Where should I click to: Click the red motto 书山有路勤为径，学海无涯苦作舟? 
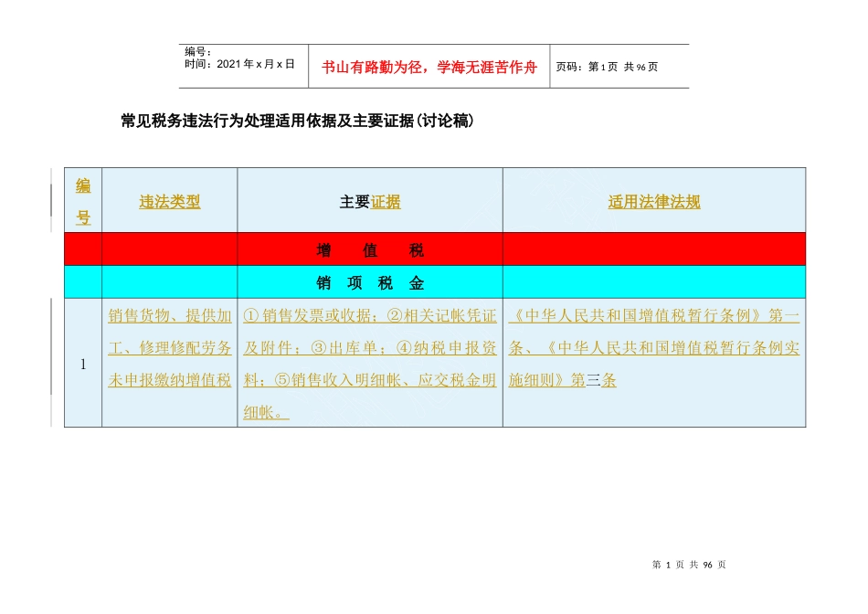429,68
